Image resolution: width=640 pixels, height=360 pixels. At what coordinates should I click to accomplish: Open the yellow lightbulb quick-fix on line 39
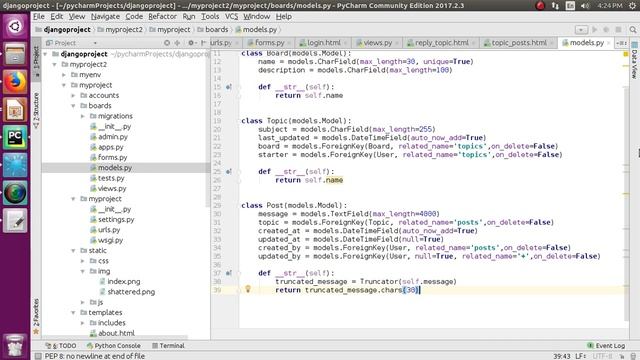(x=247, y=289)
